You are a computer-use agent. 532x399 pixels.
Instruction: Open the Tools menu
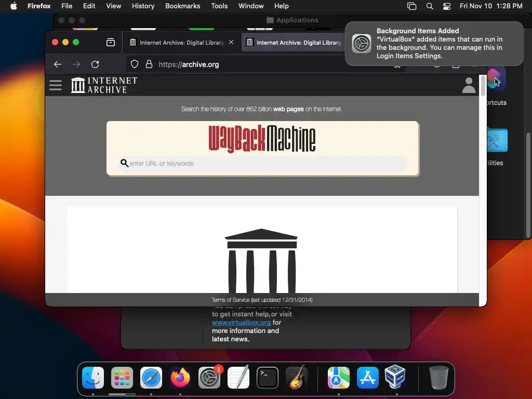click(219, 6)
